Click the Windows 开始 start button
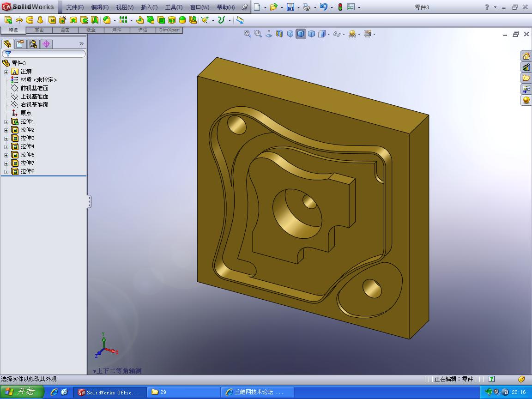532x399 pixels. click(22, 392)
